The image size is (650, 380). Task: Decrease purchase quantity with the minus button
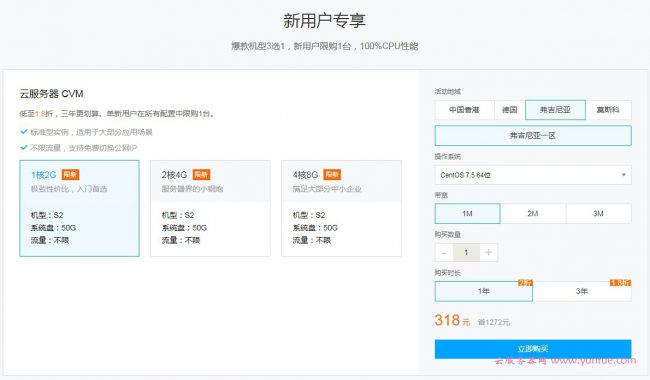[x=444, y=252]
